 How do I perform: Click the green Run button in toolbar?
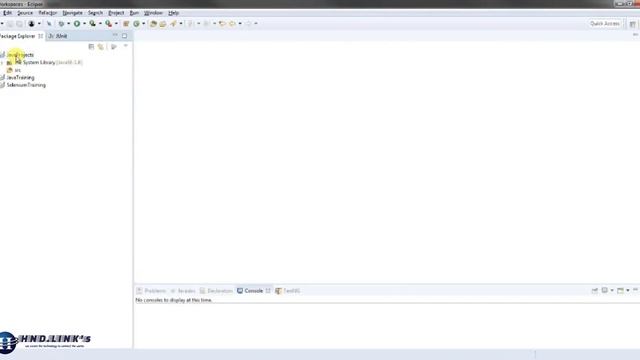pos(77,24)
